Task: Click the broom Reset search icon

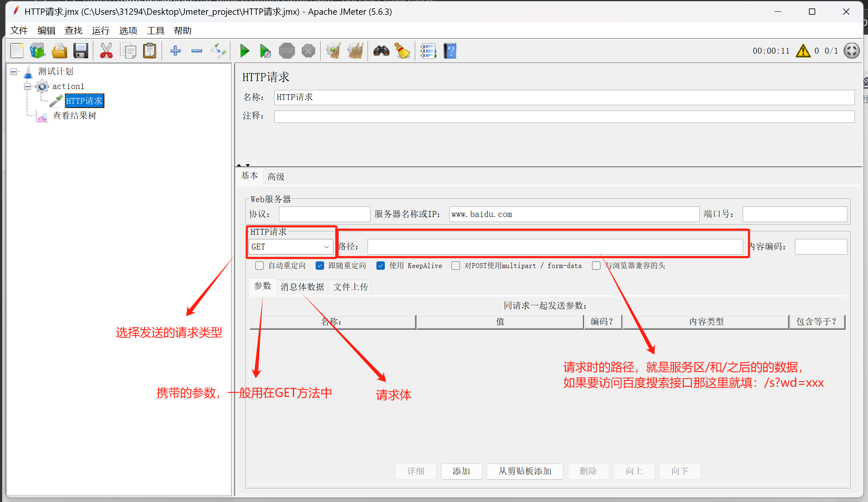Action: pos(403,51)
